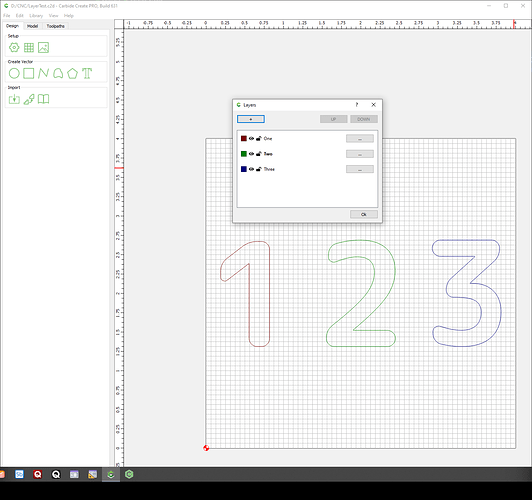Open the options button for layer Two
Image resolution: width=532 pixels, height=500 pixels.
click(360, 154)
